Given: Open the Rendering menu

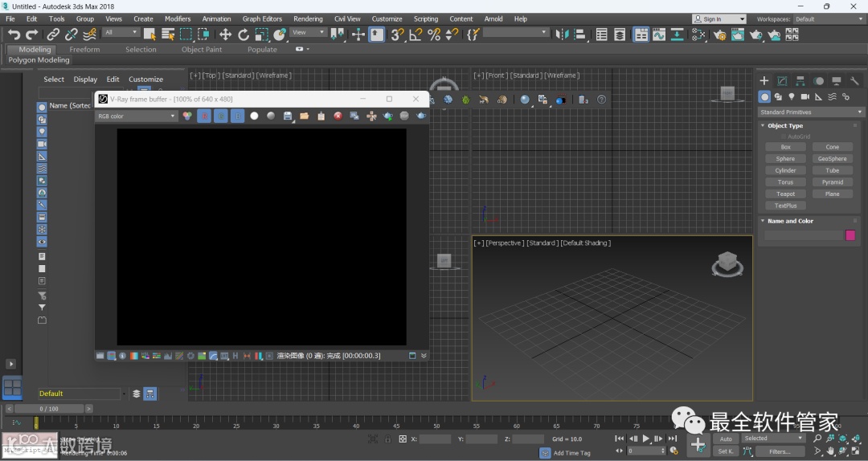Looking at the screenshot, I should point(308,18).
